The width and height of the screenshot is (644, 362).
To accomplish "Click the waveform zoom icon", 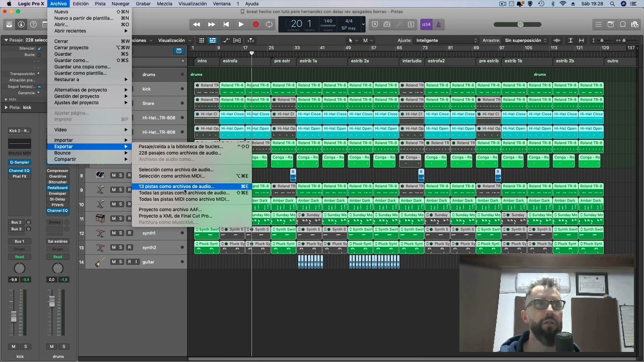I will tap(557, 40).
